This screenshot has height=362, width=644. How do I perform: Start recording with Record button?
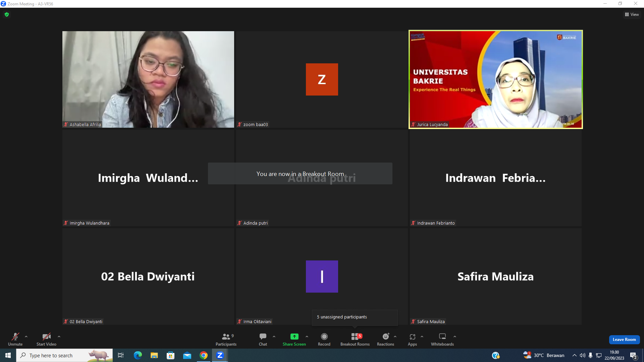click(324, 339)
